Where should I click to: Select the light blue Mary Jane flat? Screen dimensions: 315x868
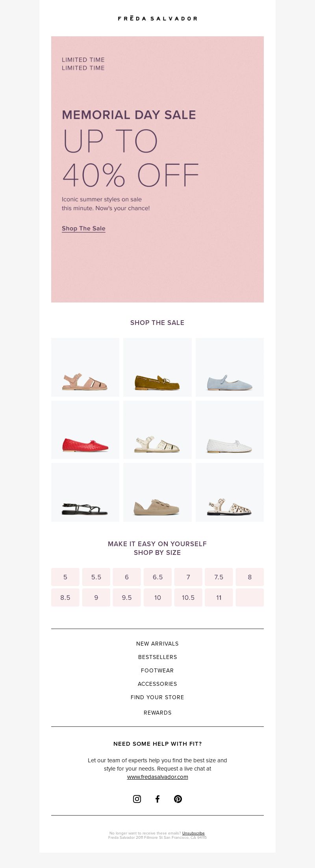coord(230,367)
